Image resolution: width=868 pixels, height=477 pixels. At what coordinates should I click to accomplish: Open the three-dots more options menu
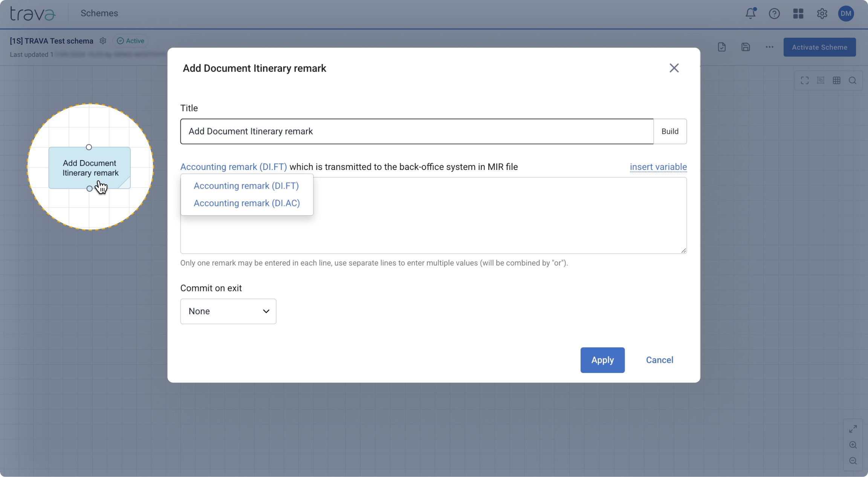click(x=769, y=47)
